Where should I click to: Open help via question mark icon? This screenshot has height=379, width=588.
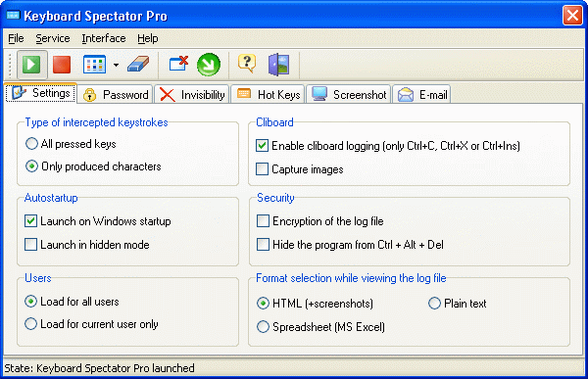247,63
